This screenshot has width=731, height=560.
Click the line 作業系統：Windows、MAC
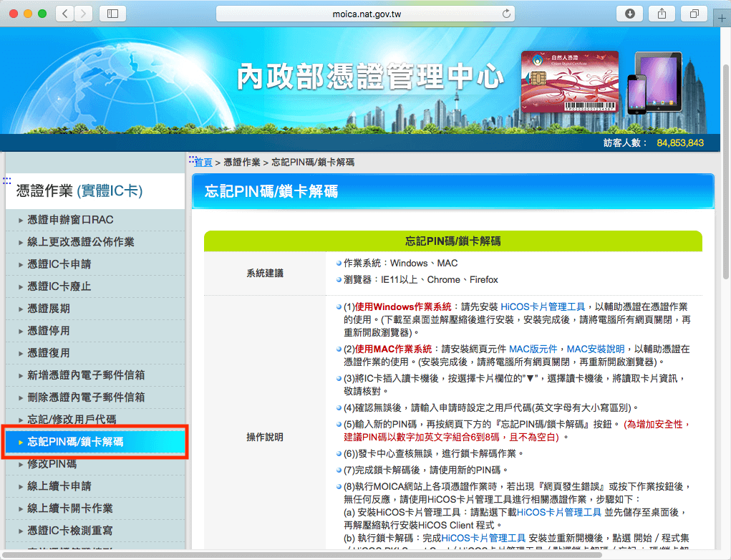[x=400, y=264]
